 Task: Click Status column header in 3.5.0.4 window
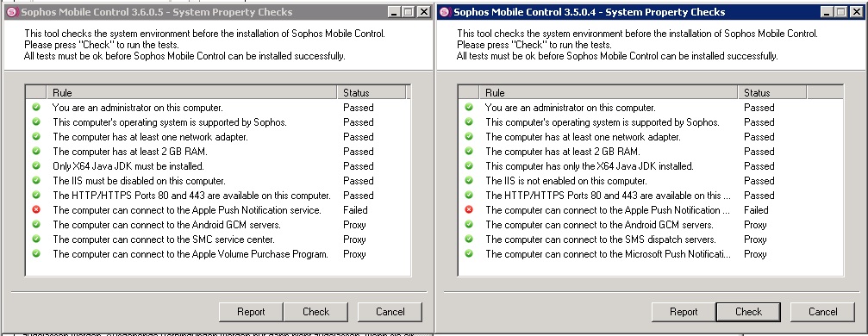coord(772,92)
